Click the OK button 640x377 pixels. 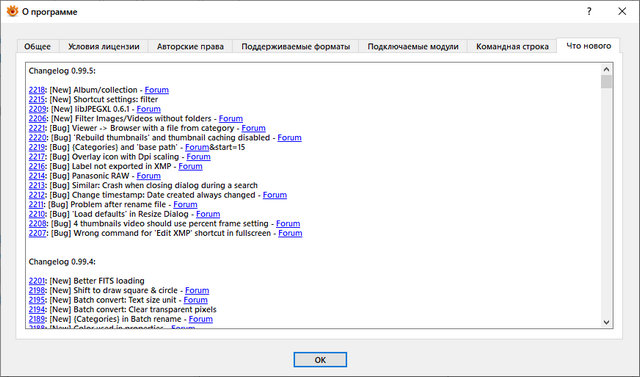(x=320, y=360)
